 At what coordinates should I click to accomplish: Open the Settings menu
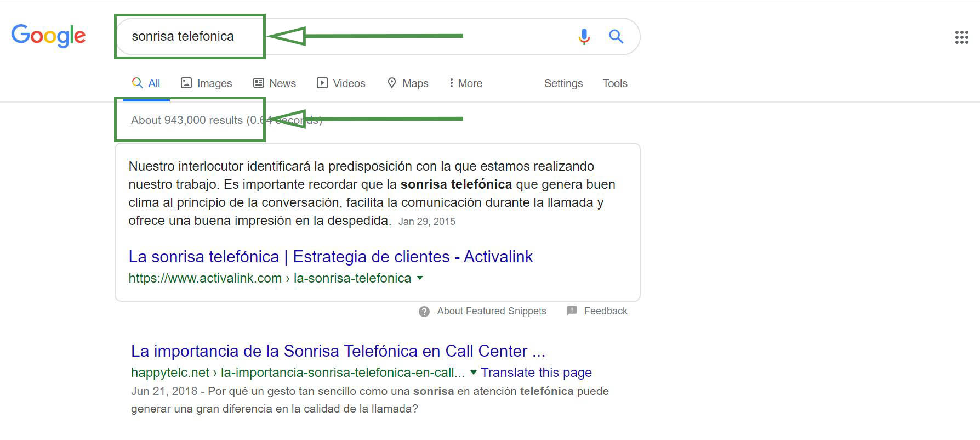click(x=563, y=83)
